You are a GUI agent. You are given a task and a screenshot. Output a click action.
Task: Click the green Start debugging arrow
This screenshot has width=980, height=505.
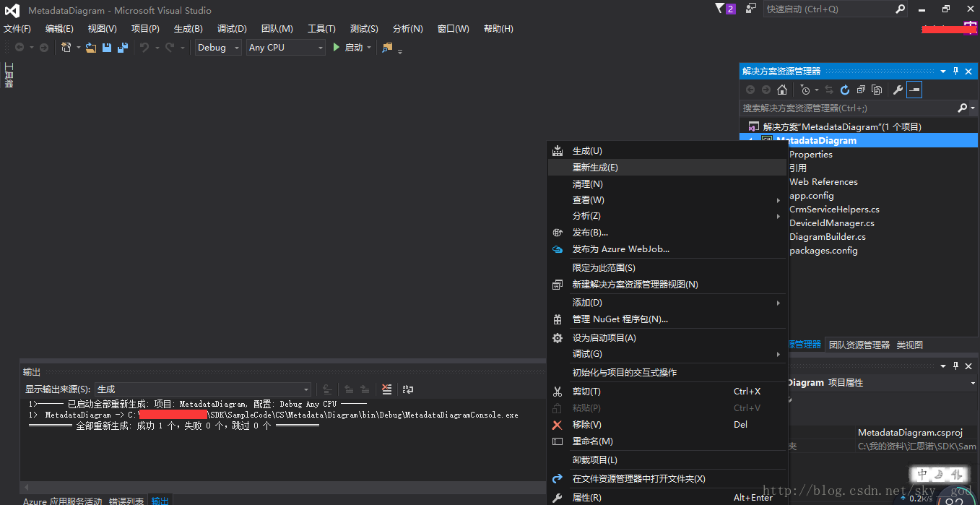pyautogui.click(x=337, y=48)
